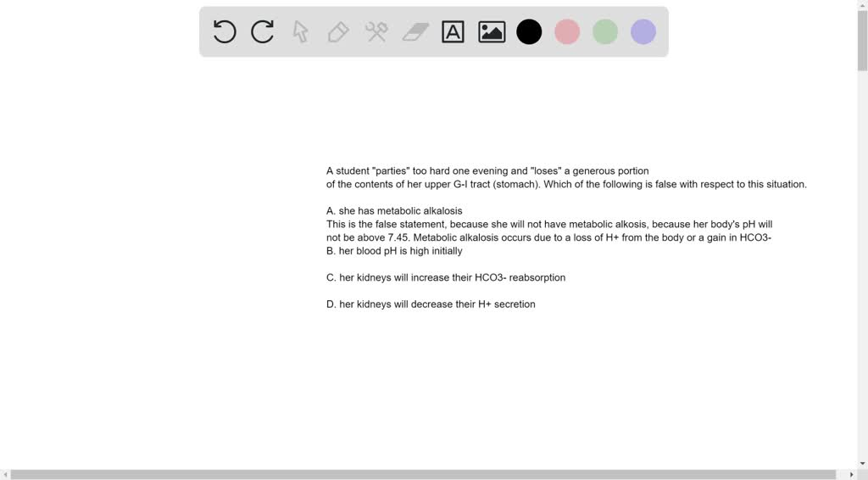Click the horizontal scrollbar track
The image size is (868, 480).
pos(423,474)
